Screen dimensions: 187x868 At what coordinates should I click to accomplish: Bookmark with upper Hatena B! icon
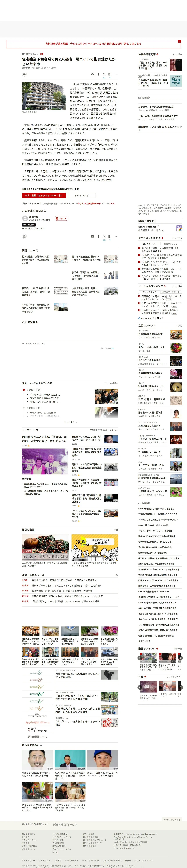110,74
